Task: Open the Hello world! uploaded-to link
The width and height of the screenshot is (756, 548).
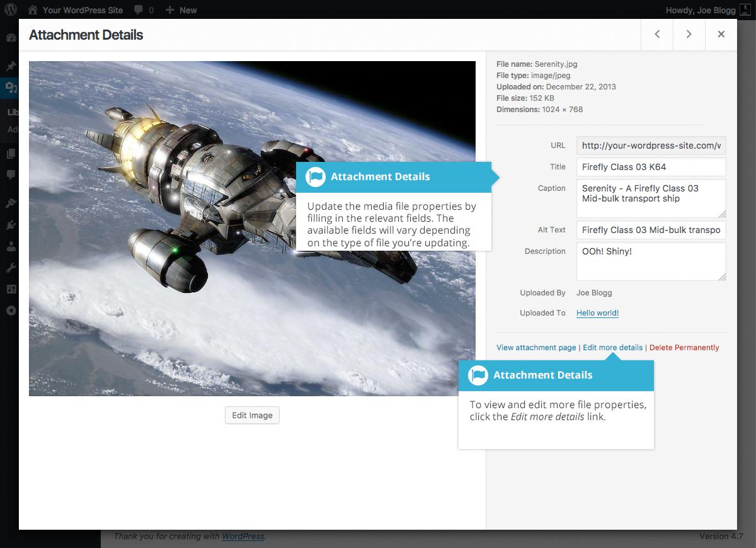Action: (x=597, y=313)
